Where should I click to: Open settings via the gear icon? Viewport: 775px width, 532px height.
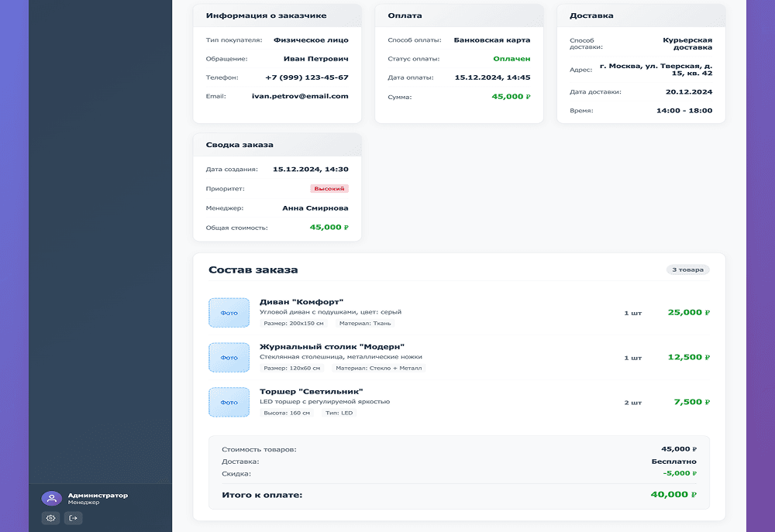(x=51, y=518)
